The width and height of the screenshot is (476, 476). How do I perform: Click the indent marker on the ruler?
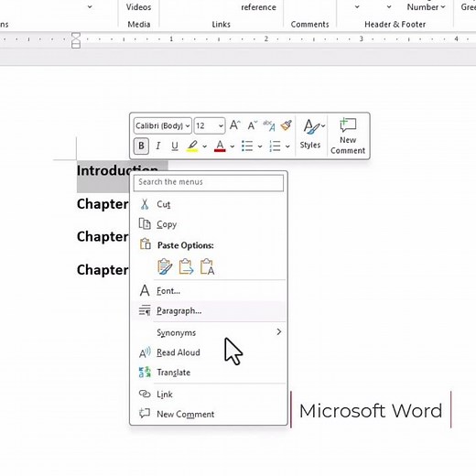[76, 40]
